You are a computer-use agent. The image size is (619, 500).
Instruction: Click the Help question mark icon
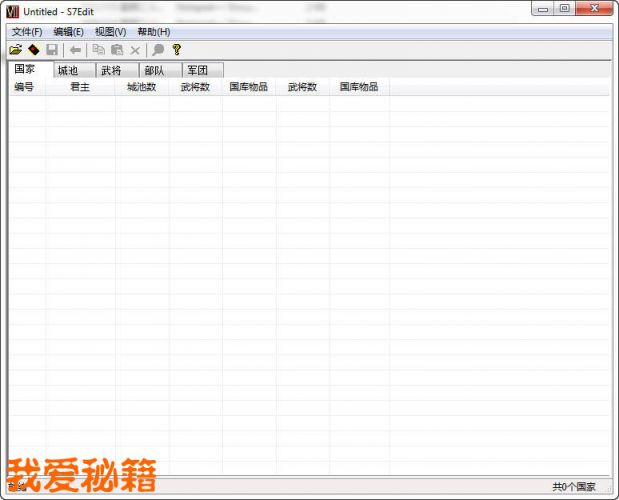pyautogui.click(x=177, y=50)
